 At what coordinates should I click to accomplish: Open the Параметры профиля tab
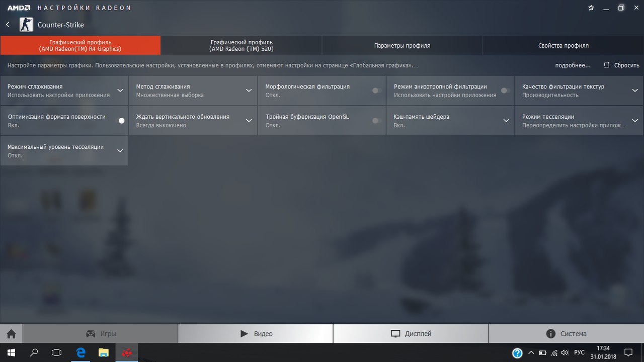coord(403,45)
